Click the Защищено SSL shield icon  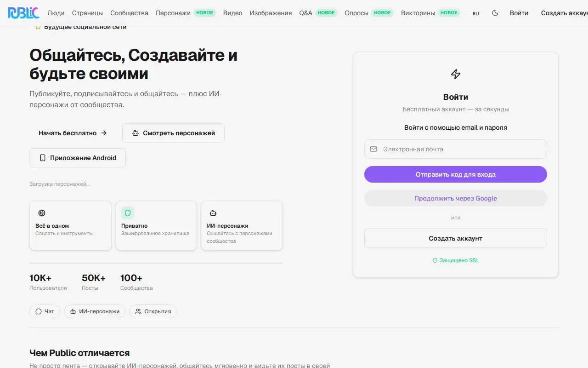click(435, 260)
